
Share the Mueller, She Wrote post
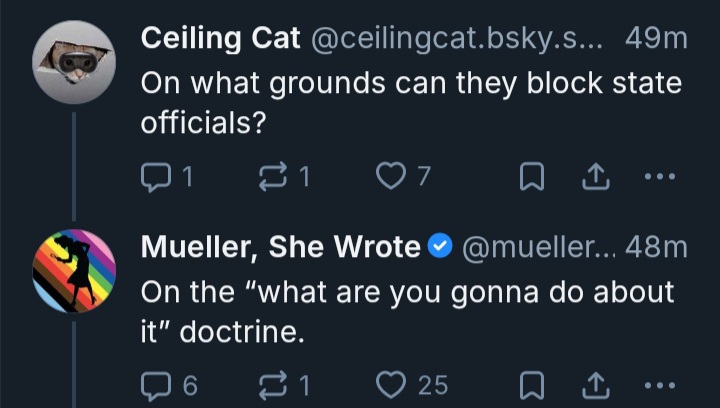click(594, 385)
